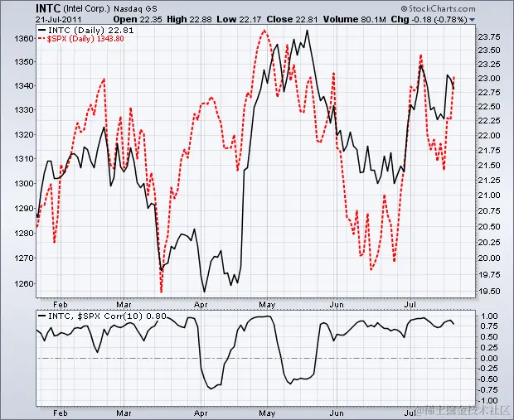Click the "Volume 80.1M" value

tap(355, 20)
